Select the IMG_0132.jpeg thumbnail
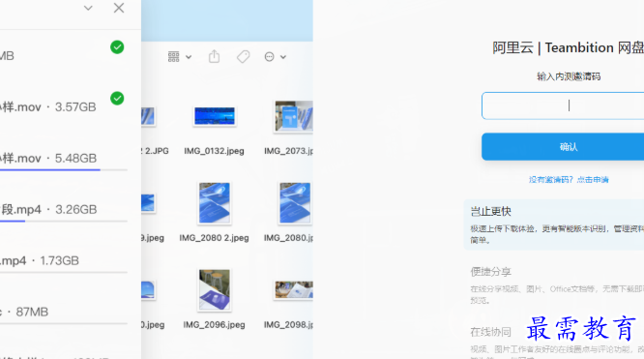The image size is (644, 359). [215, 116]
